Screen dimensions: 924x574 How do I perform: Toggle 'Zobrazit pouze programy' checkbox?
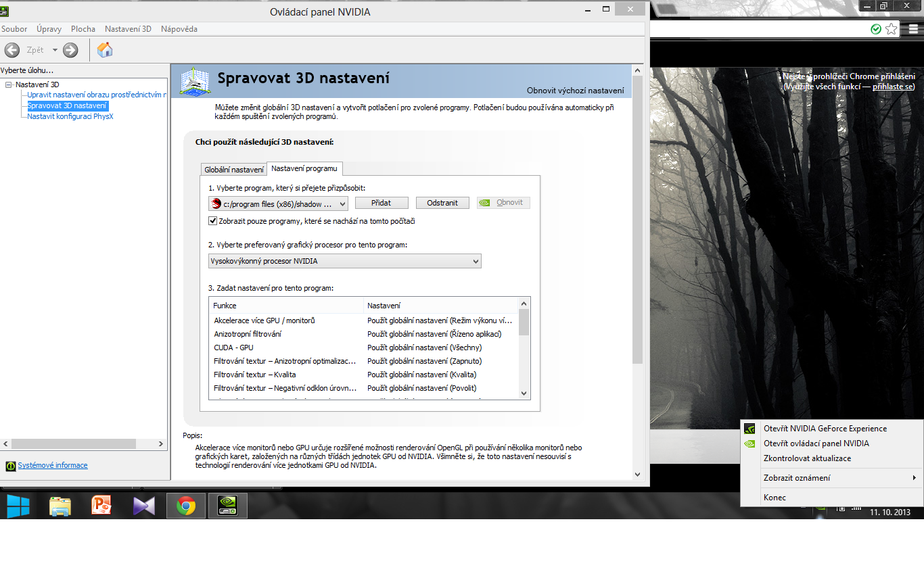tap(213, 221)
